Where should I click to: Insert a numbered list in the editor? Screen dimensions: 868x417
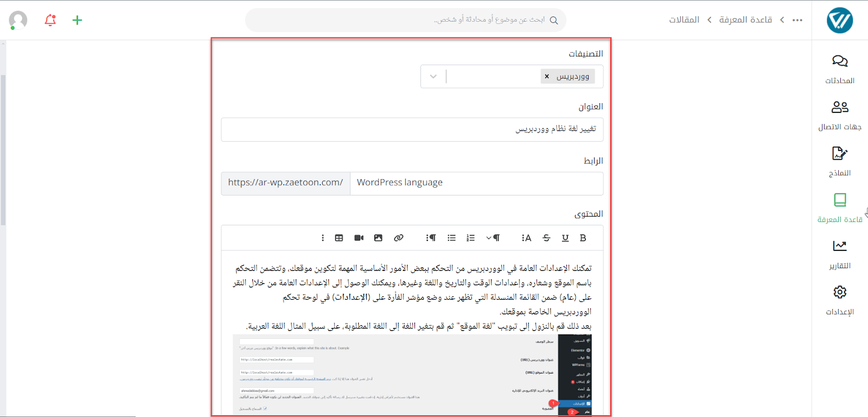pos(470,238)
